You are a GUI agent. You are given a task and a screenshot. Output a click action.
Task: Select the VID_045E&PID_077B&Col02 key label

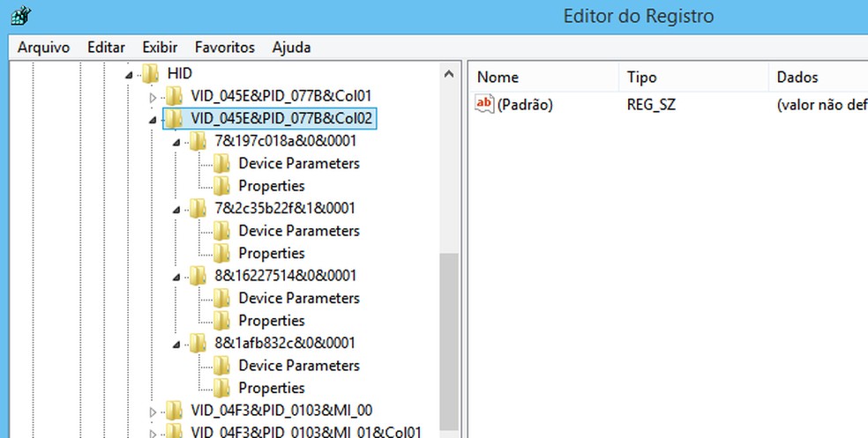pyautogui.click(x=281, y=118)
